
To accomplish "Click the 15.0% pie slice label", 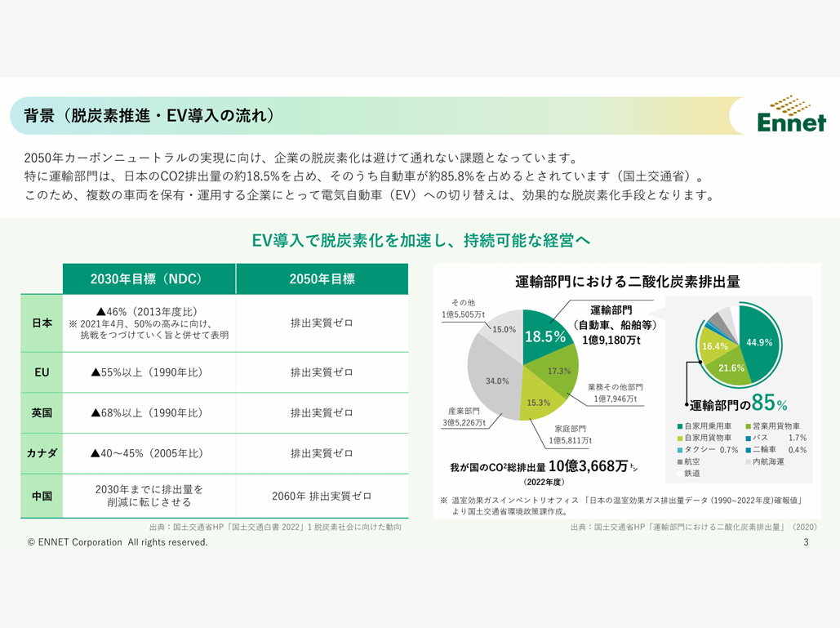I will (504, 330).
